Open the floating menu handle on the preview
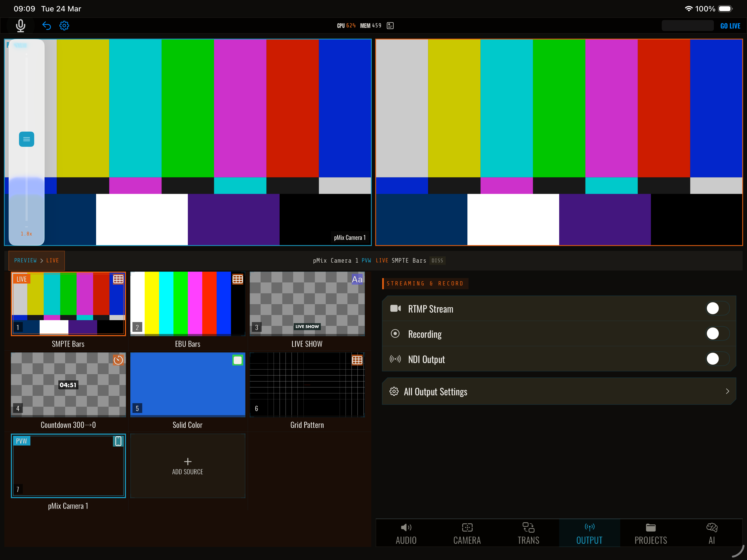Image resolution: width=747 pixels, height=560 pixels. [26, 139]
